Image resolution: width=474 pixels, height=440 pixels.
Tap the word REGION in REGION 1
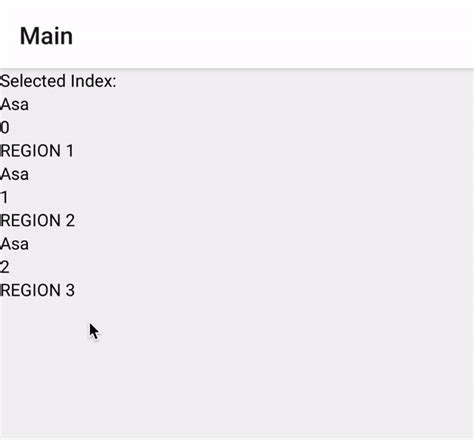[x=31, y=151]
